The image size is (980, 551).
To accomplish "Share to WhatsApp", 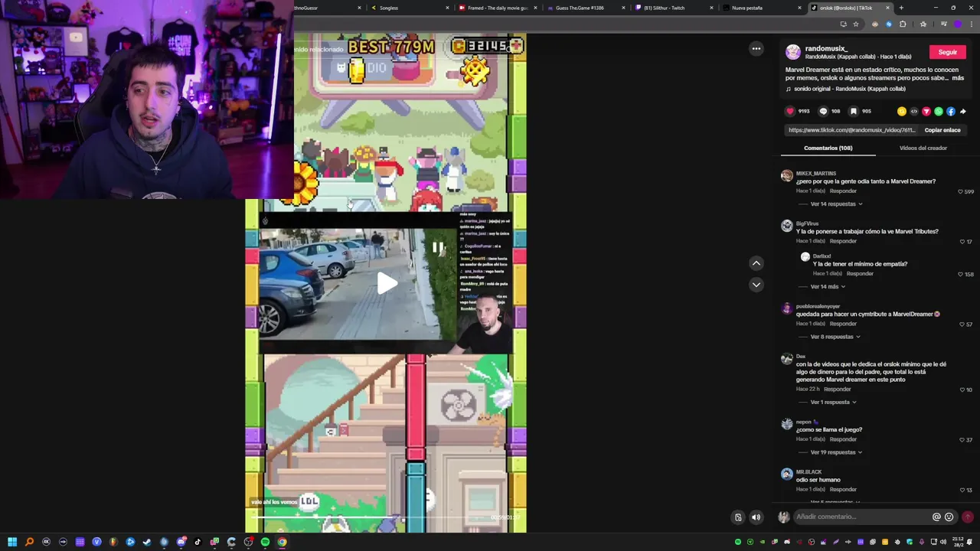I will coord(939,111).
